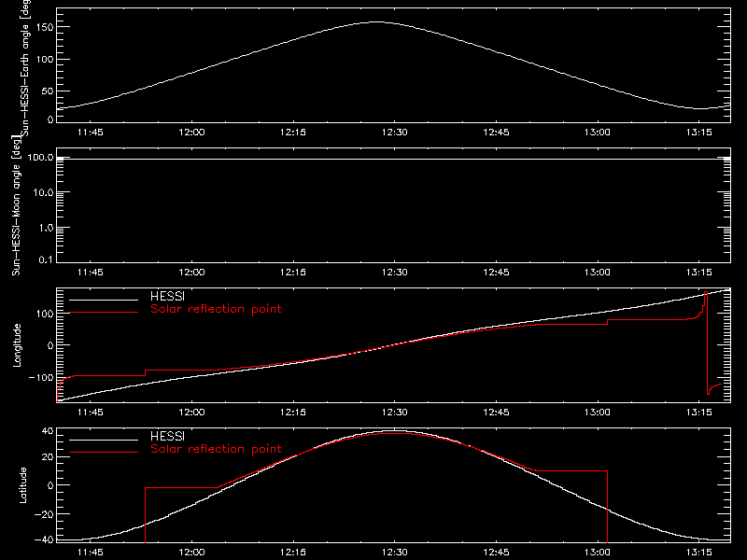
Task: Click the Sun-HESSI-Moon angle axis title
Action: pos(16,205)
